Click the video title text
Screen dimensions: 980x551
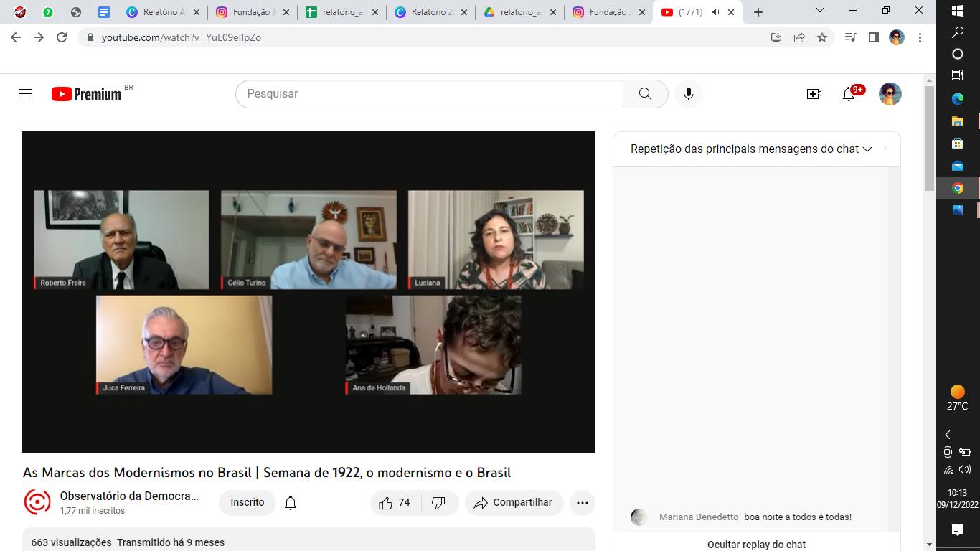pos(267,473)
